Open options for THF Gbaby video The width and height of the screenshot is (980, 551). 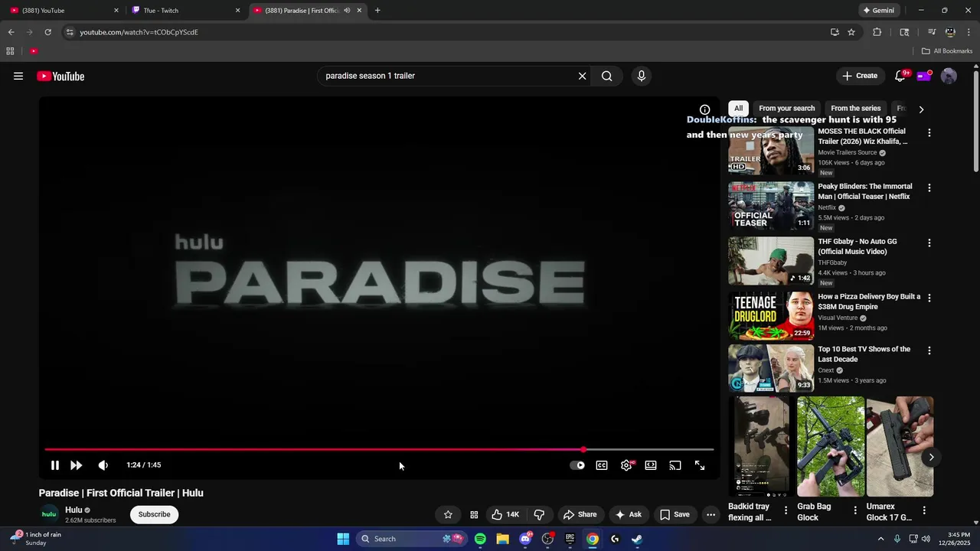point(929,243)
